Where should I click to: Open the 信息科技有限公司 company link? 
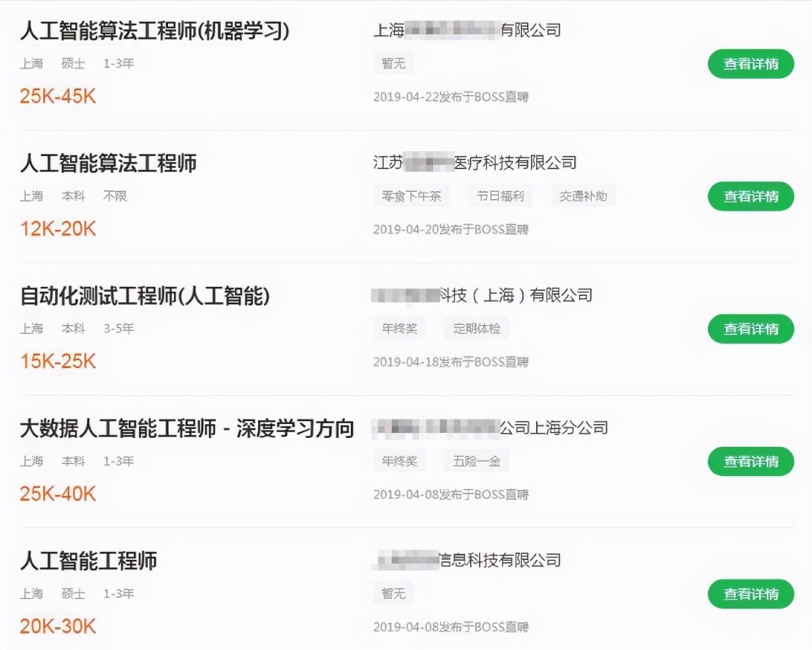(x=467, y=561)
